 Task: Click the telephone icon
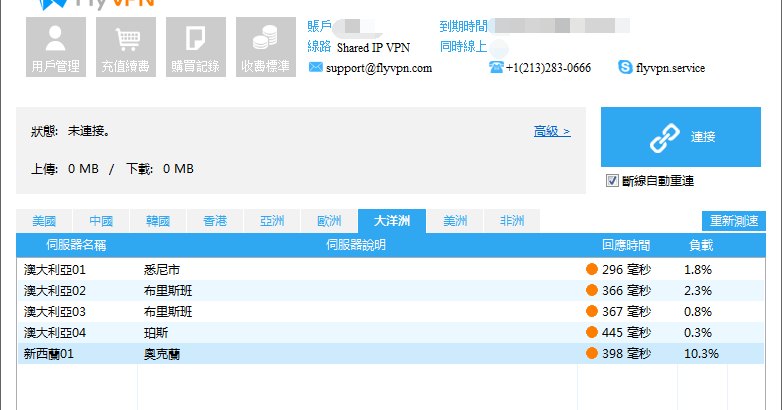pyautogui.click(x=496, y=67)
